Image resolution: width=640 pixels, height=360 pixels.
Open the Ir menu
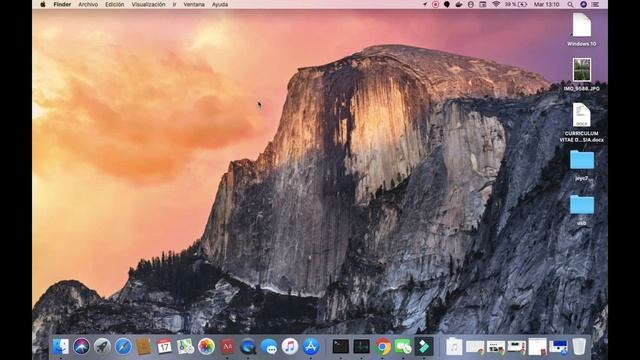[174, 4]
